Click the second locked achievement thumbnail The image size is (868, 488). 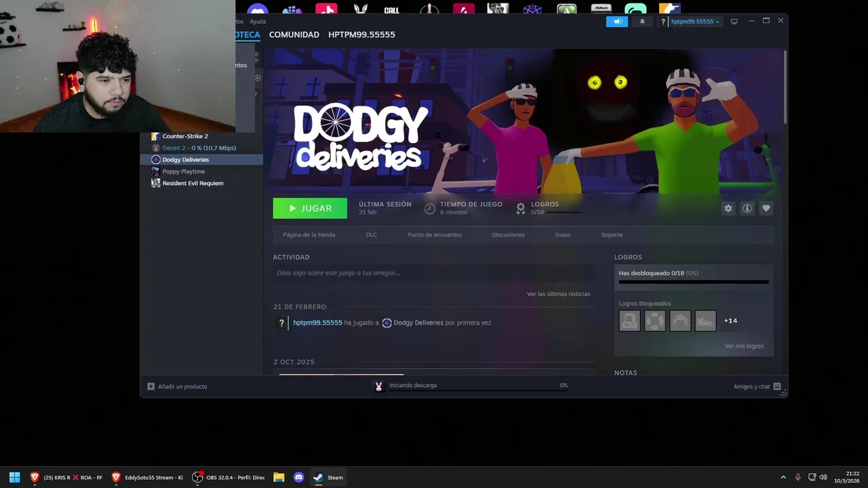coord(655,321)
